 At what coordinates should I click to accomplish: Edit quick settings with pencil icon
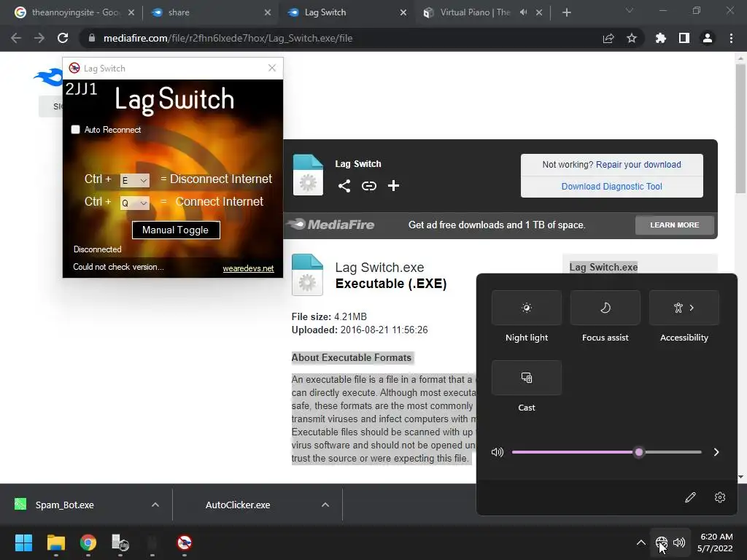690,497
